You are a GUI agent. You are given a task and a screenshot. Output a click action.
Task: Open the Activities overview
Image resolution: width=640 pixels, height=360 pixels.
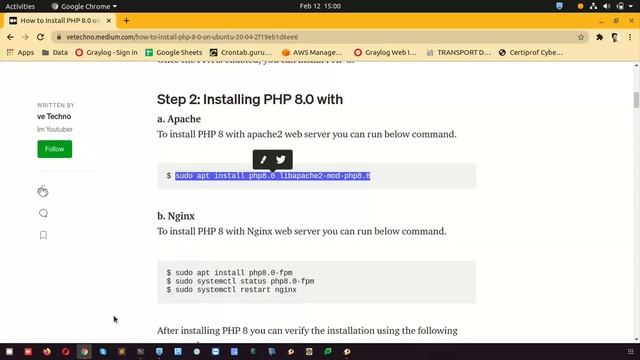[20, 6]
